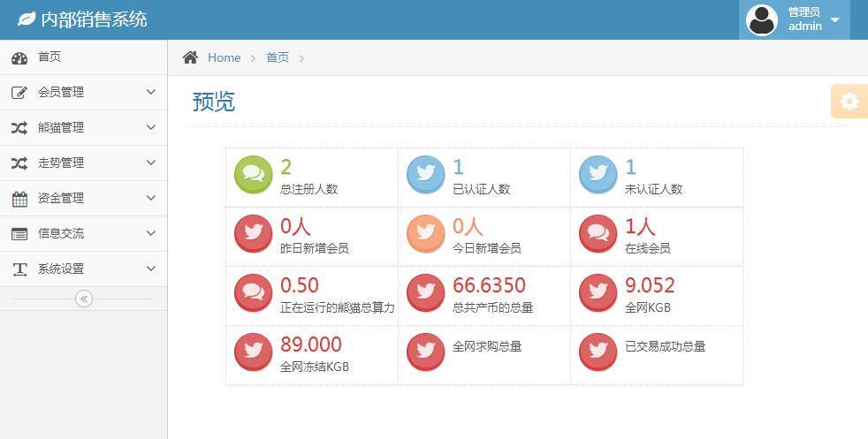Open the 熊猫管理 sidebar menu
868x439 pixels.
click(x=60, y=127)
